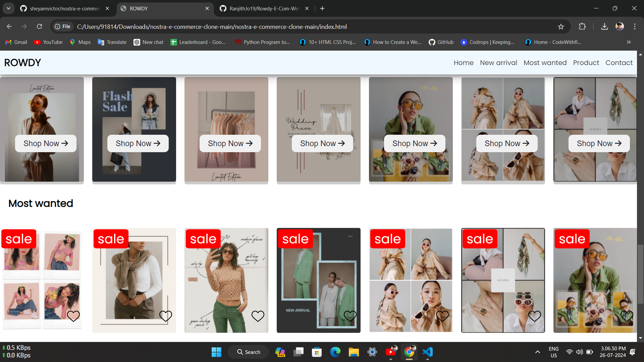This screenshot has width=644, height=362.
Task: Click the heart icon on fourth product
Action: coord(350,316)
